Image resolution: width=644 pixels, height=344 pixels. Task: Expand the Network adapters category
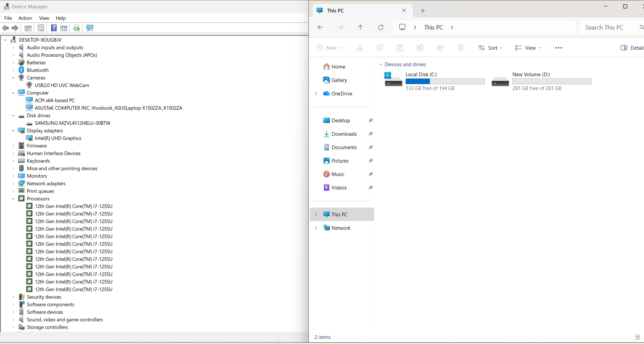[x=13, y=184]
